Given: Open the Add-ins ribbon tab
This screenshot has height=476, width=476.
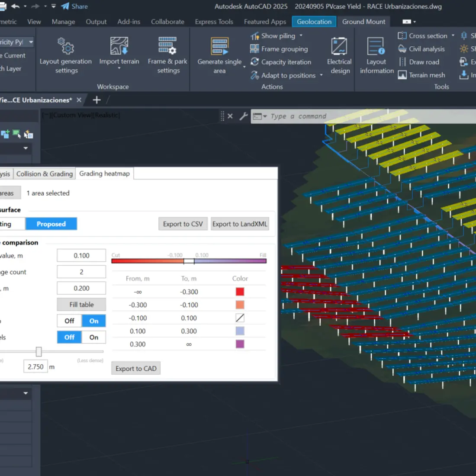Looking at the screenshot, I should pos(129,22).
